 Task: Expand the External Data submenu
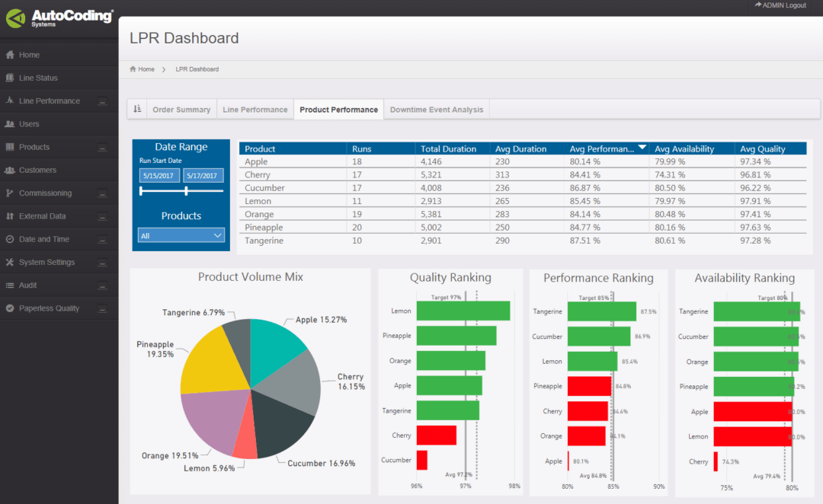pyautogui.click(x=102, y=217)
